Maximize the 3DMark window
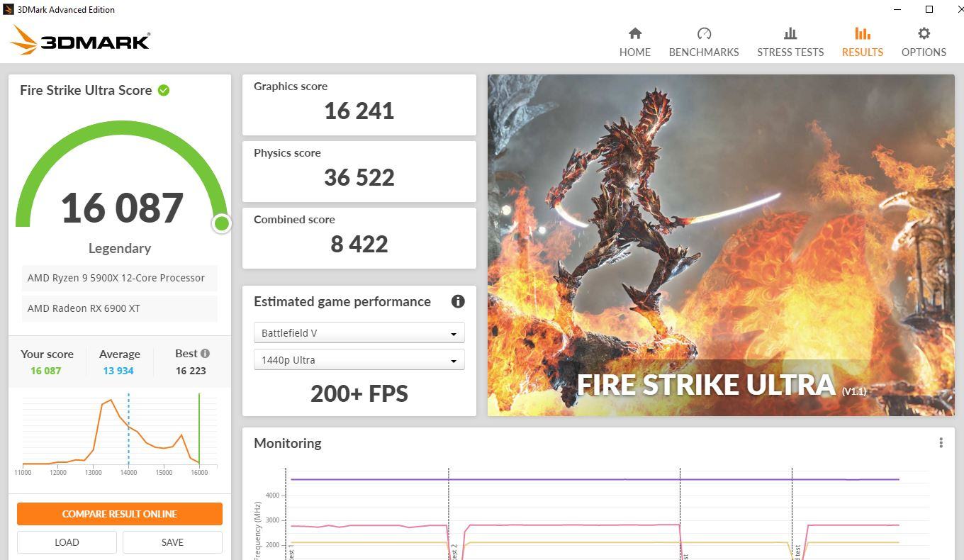Viewport: 964px width, 560px height. [929, 9]
